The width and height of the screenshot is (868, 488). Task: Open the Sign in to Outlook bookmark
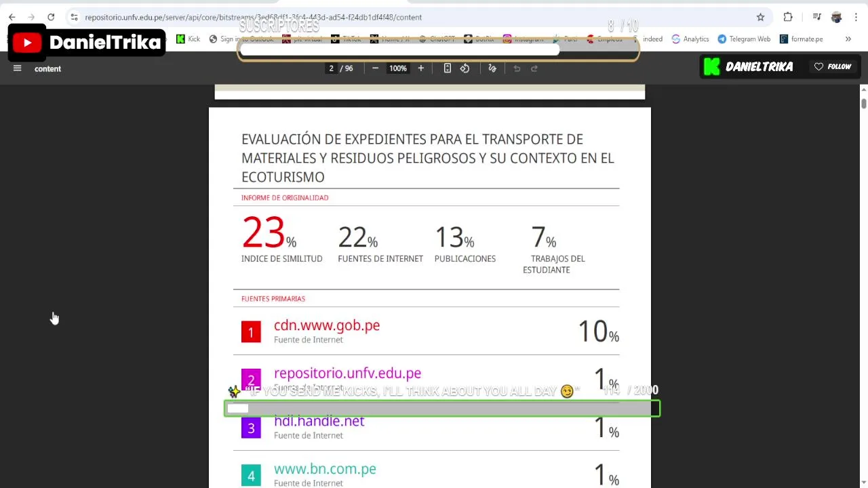click(241, 39)
